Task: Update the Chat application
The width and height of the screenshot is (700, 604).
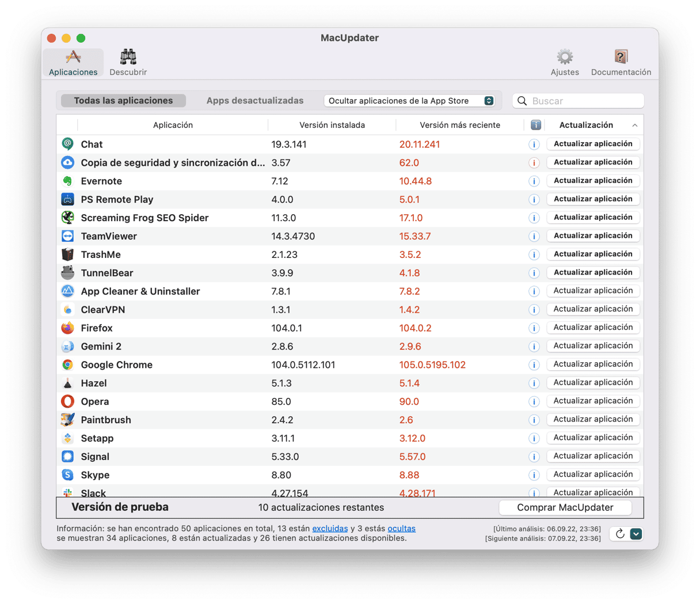Action: [x=593, y=144]
